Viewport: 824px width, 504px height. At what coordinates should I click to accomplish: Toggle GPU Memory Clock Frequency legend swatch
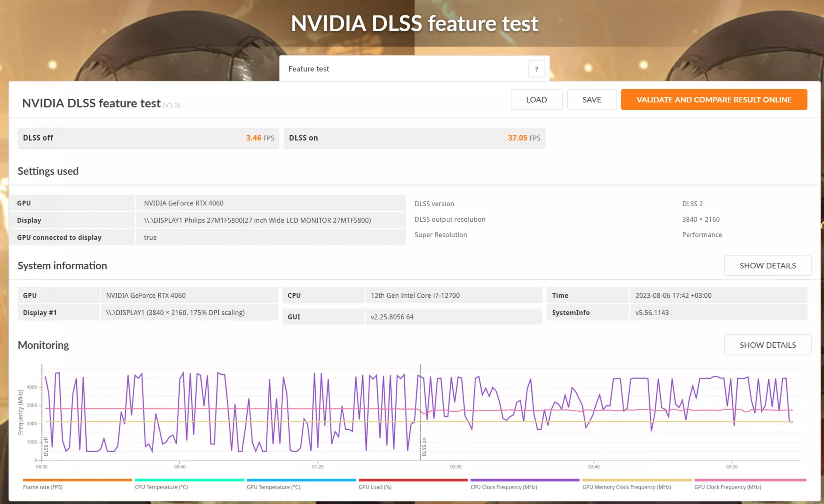tap(637, 480)
